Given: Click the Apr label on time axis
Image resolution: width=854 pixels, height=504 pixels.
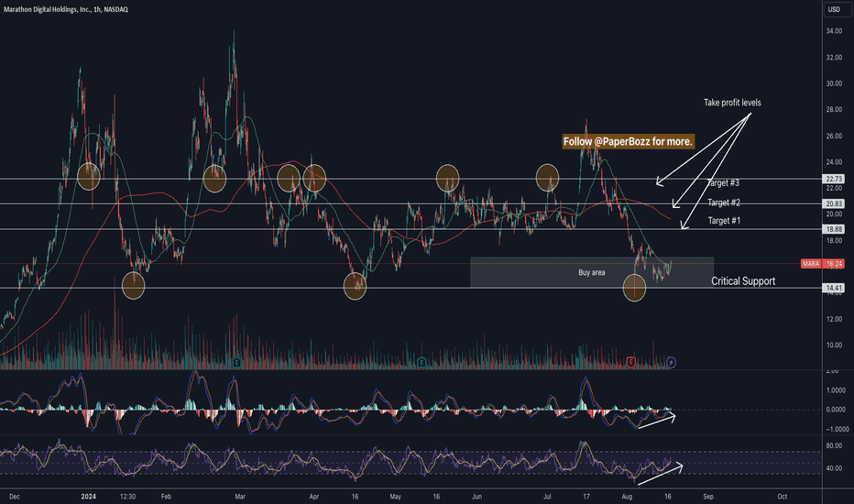Looking at the screenshot, I should (313, 497).
